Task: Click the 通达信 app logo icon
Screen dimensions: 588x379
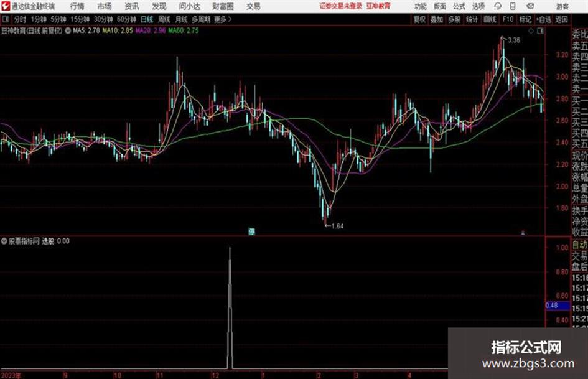Action: tap(6, 6)
